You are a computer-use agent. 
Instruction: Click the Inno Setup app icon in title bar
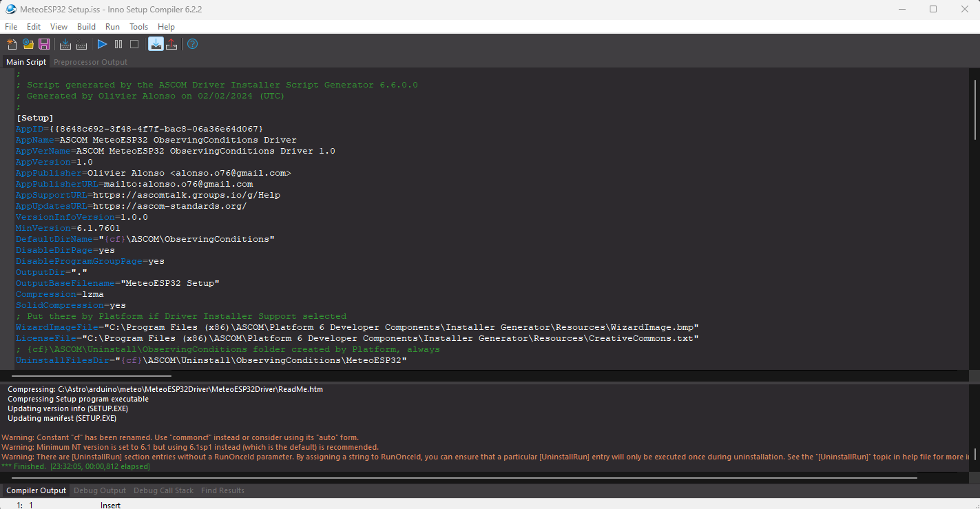click(x=11, y=9)
